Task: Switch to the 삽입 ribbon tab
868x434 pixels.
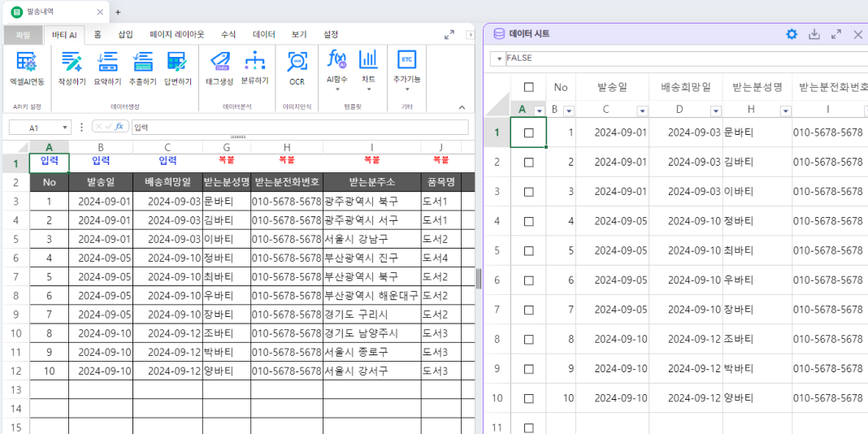Action: pos(125,34)
